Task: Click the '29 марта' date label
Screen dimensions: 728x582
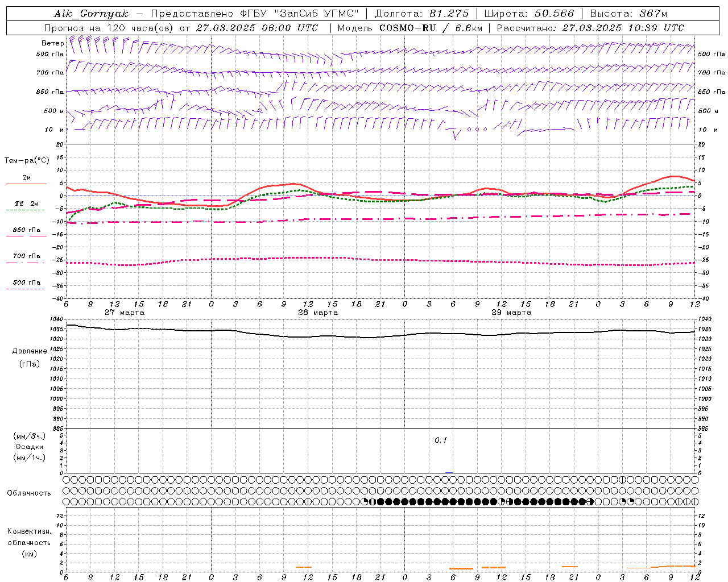Action: coord(511,313)
